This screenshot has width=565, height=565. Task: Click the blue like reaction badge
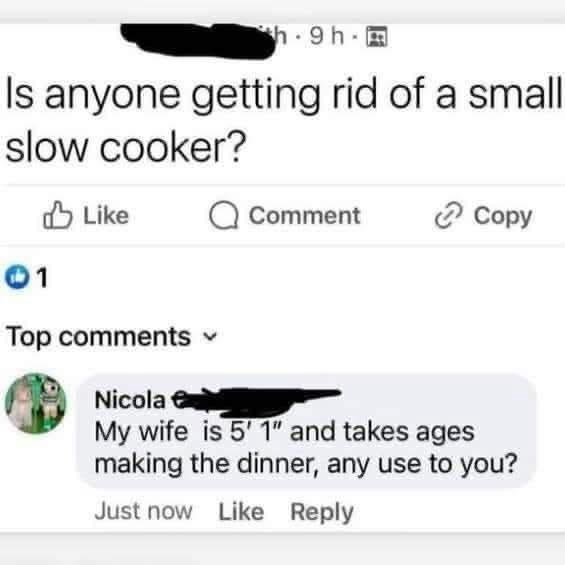(17, 277)
